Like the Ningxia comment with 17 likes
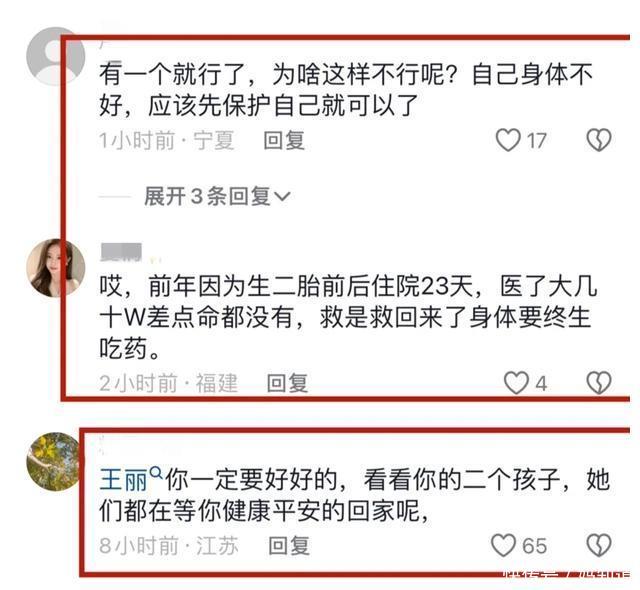The image size is (640, 590). coord(508,140)
